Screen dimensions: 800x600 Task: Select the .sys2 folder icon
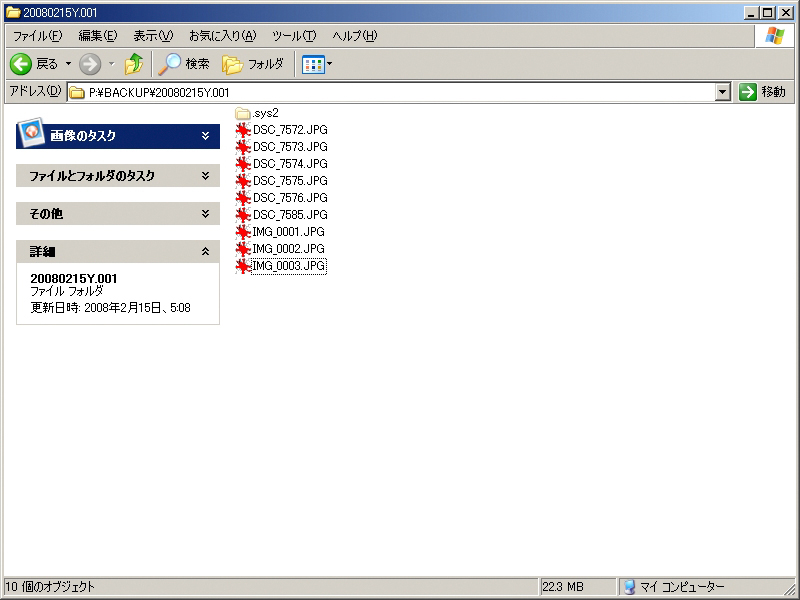click(243, 113)
